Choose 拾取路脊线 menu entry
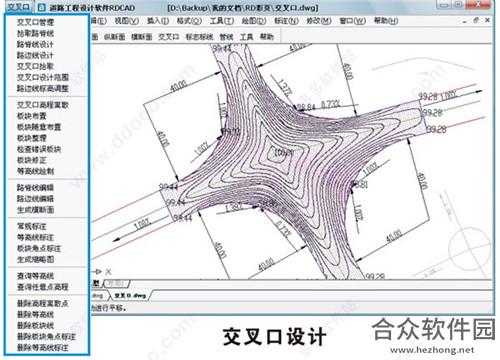The image size is (500, 360). pyautogui.click(x=35, y=33)
